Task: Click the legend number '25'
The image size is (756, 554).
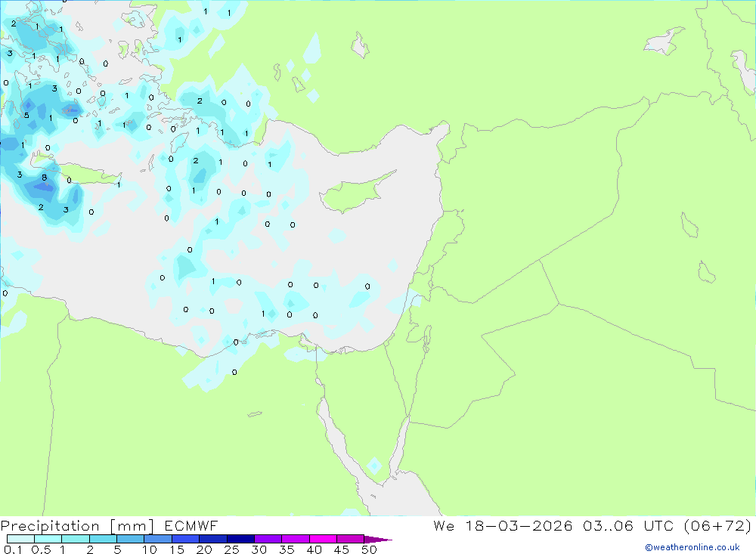Action: (x=232, y=549)
